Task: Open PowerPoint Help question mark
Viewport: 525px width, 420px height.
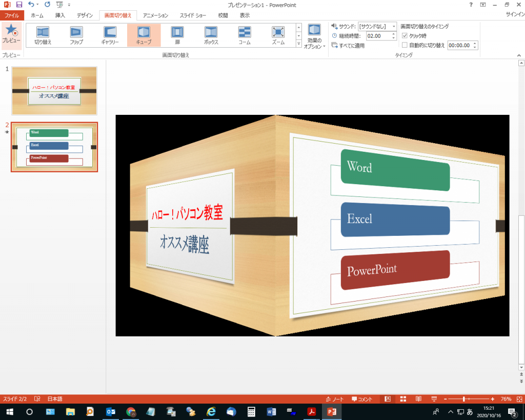Action: click(471, 5)
